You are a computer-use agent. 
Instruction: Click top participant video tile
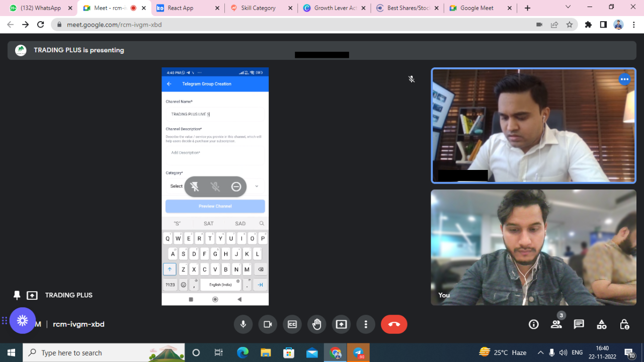click(x=533, y=126)
